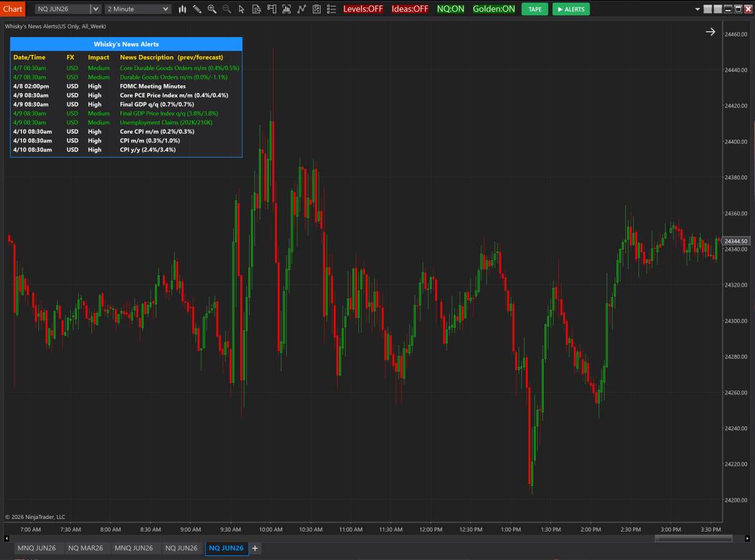
Task: Open the bar type chart style icon
Action: [182, 9]
